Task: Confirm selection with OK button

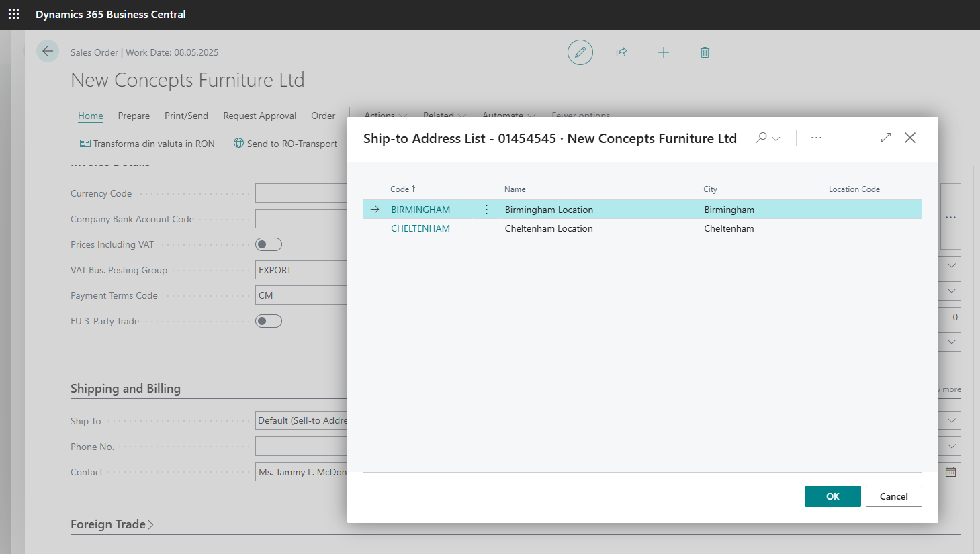Action: [833, 496]
